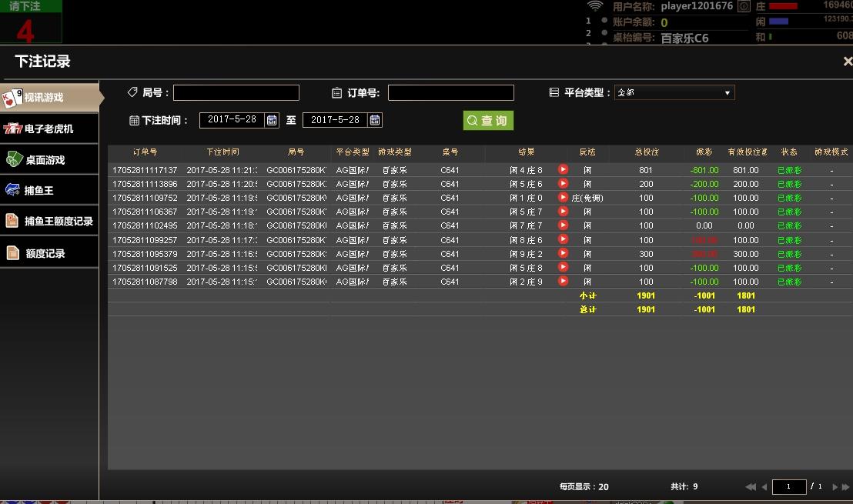Click the 共计: 9 record count
The image size is (853, 504).
click(x=684, y=486)
